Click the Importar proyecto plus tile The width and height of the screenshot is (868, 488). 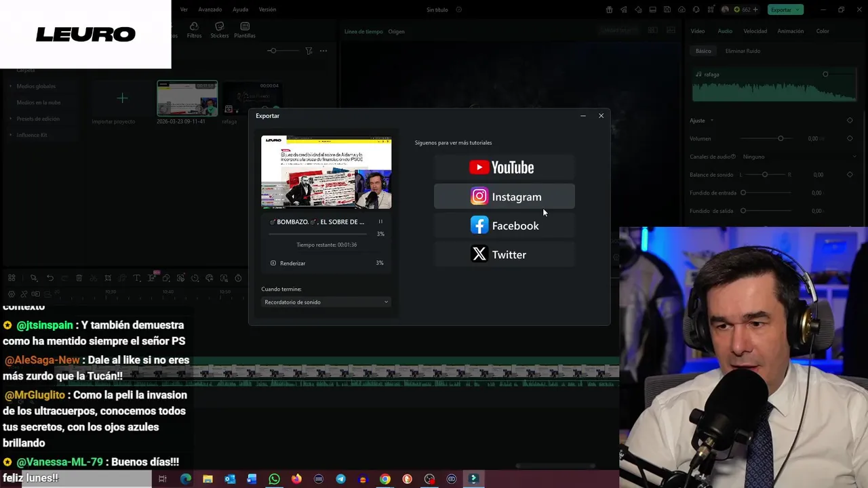[122, 98]
